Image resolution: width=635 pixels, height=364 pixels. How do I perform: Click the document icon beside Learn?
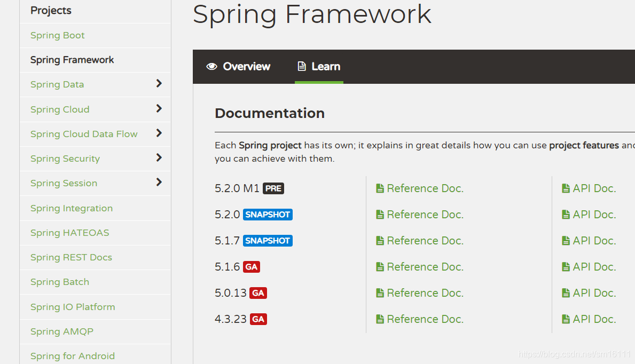(302, 66)
